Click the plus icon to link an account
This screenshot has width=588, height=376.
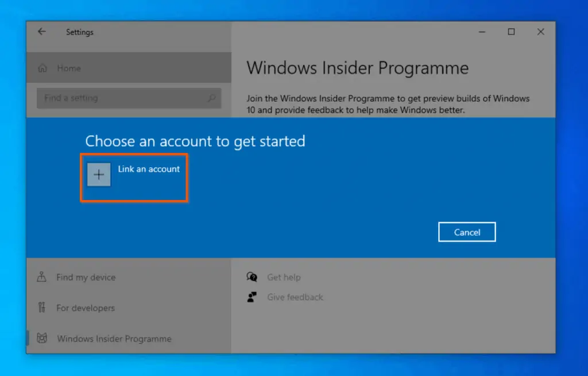99,174
